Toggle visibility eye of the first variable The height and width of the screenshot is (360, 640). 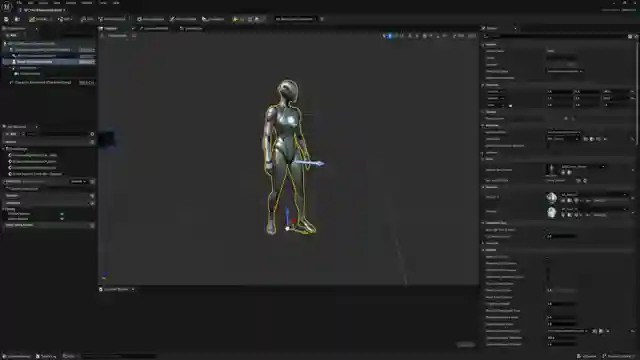62,214
